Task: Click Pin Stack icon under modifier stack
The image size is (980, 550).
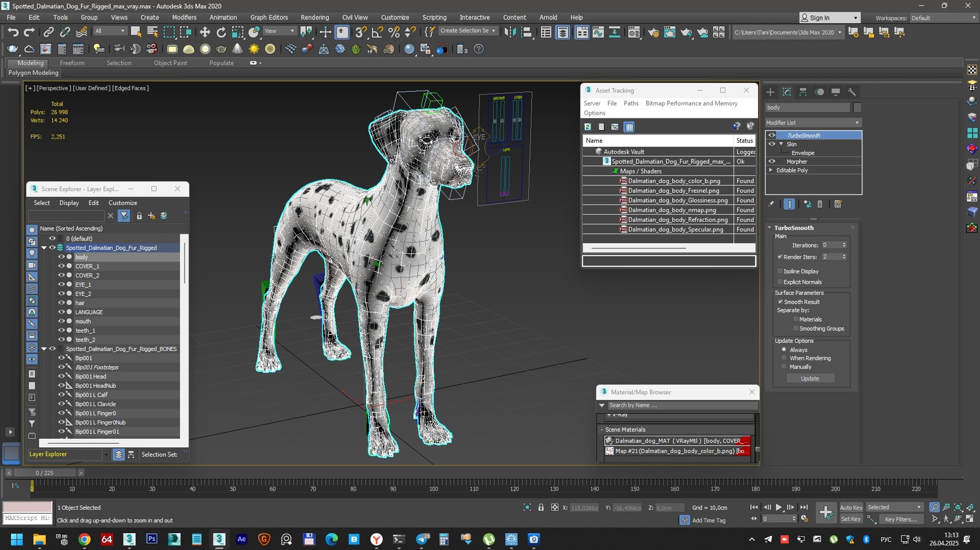Action: [771, 204]
